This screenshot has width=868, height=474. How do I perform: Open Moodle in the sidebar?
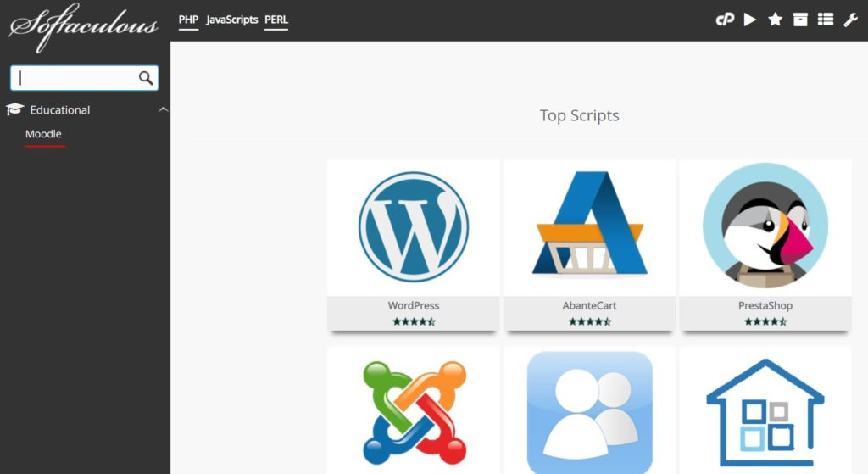coord(43,134)
